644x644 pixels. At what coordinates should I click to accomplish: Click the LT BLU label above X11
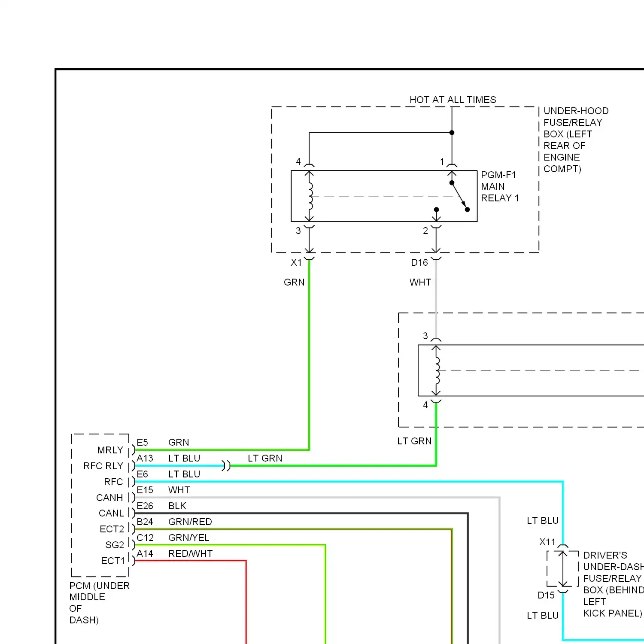click(543, 520)
